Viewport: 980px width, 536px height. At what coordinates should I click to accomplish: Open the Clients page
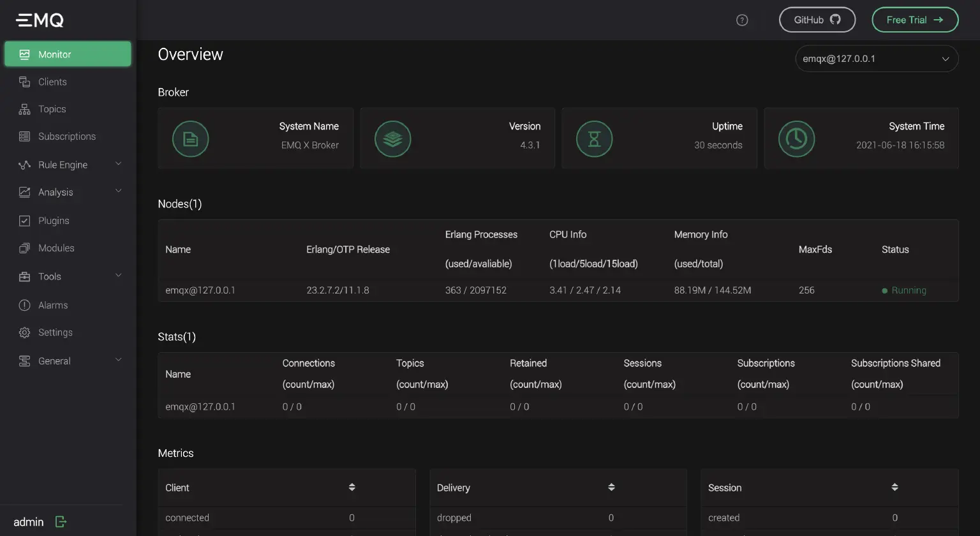52,82
